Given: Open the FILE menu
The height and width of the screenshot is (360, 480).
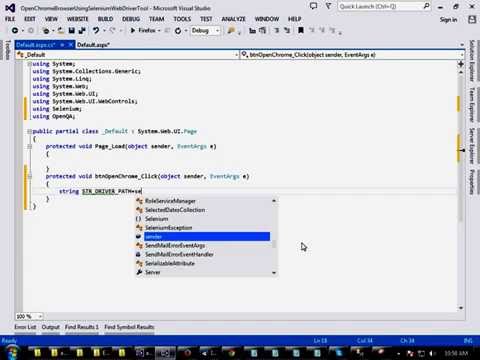Looking at the screenshot, I should click(10, 19).
